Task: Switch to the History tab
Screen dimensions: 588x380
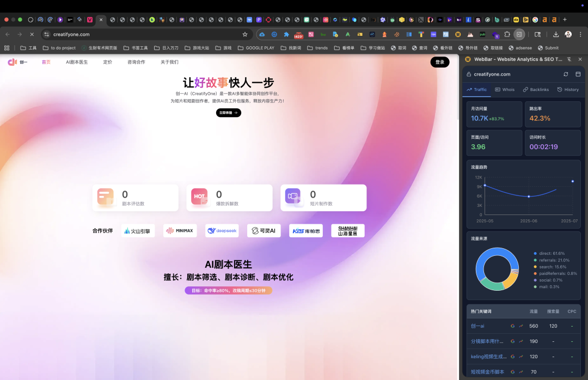Action: [x=568, y=90]
